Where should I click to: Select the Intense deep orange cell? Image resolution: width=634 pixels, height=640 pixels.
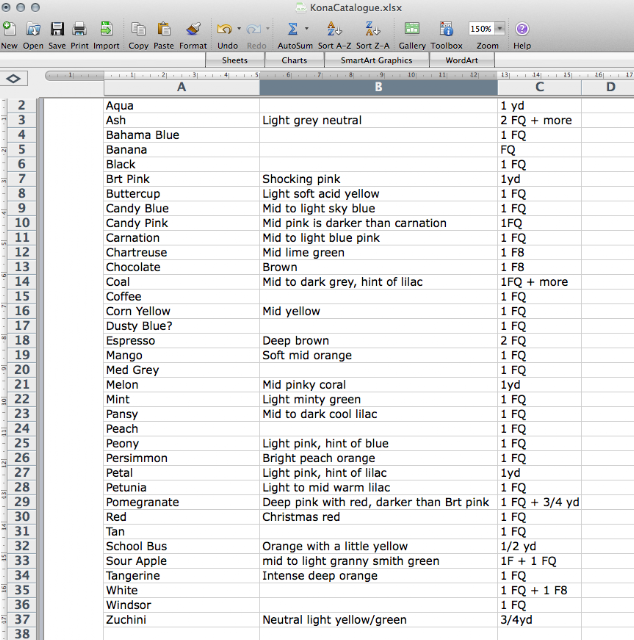tap(378, 576)
